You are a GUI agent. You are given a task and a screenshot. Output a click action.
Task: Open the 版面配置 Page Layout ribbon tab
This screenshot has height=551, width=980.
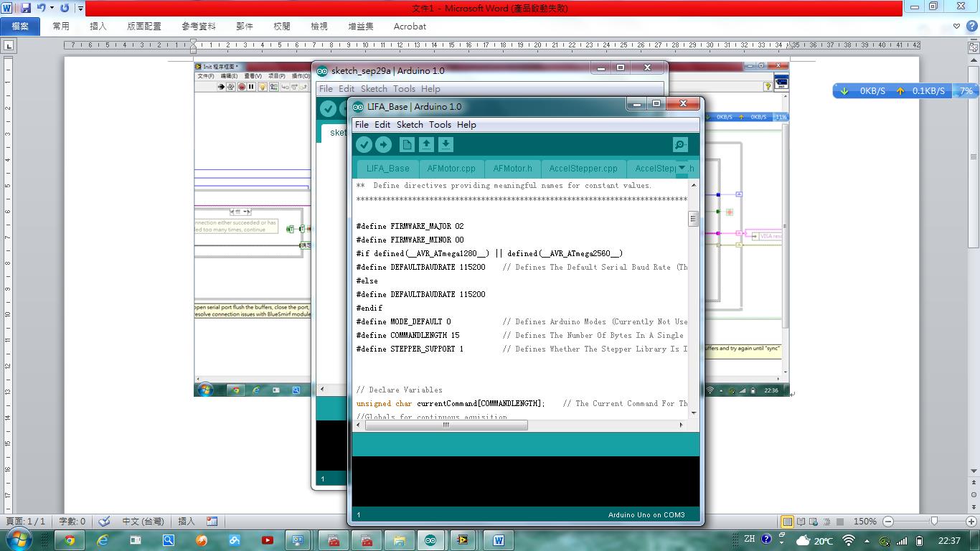coord(144,26)
